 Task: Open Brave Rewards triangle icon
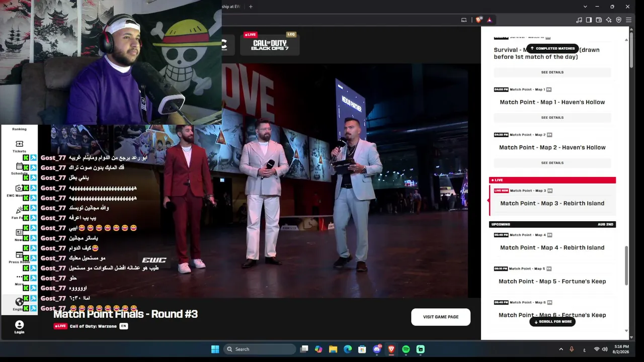tap(489, 20)
